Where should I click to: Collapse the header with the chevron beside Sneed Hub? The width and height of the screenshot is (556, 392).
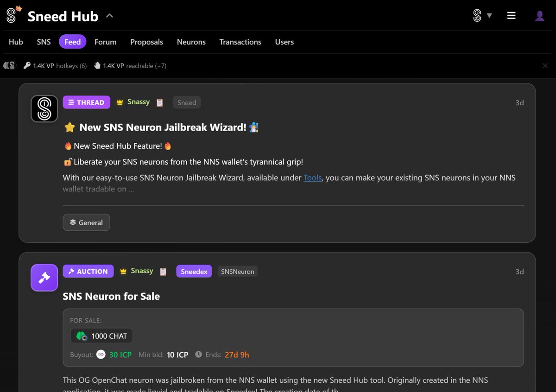click(x=109, y=16)
